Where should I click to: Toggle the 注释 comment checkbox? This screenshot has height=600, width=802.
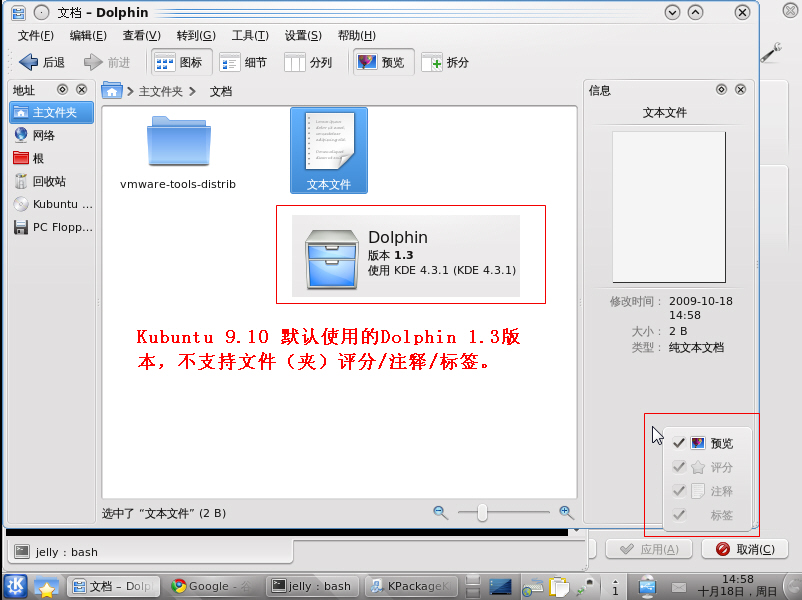[679, 491]
